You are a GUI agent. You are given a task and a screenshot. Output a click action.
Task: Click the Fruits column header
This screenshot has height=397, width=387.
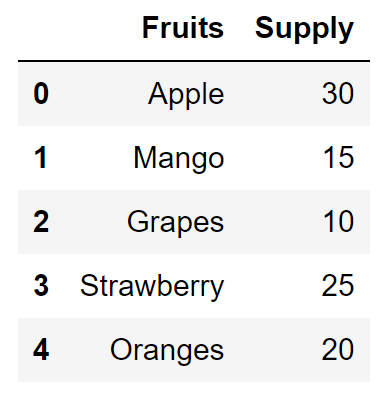coord(183,28)
